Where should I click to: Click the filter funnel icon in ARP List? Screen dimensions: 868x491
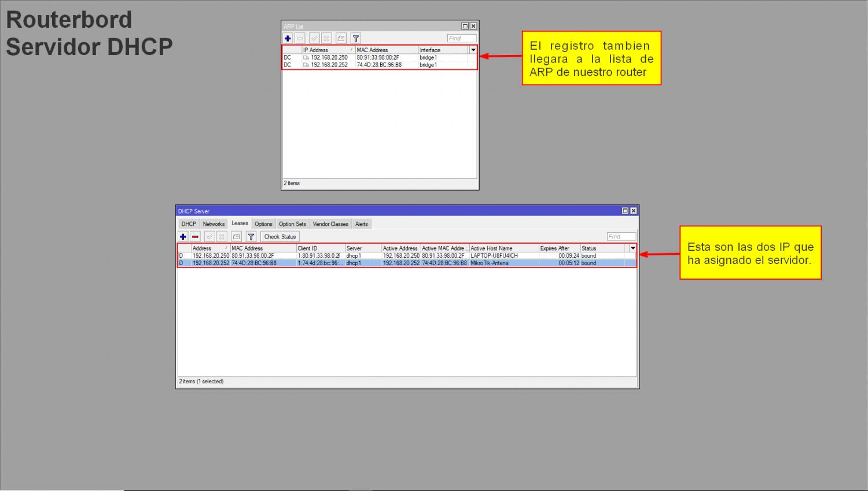pyautogui.click(x=356, y=38)
